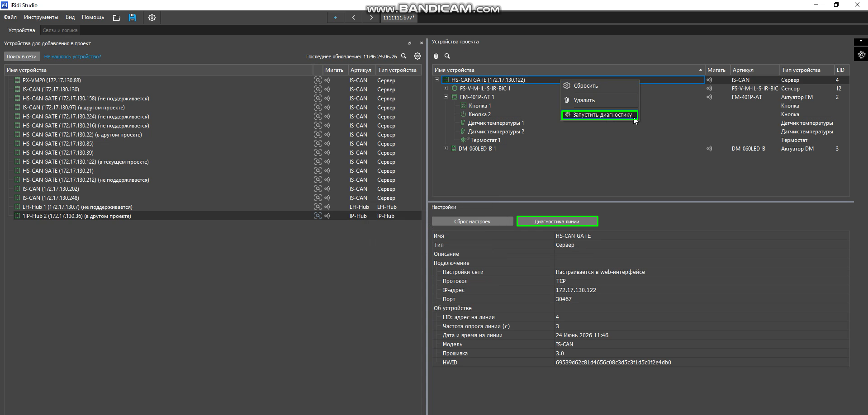Select 'Датчик температуры 2' in the project tree
The width and height of the screenshot is (868, 415).
coord(496,132)
